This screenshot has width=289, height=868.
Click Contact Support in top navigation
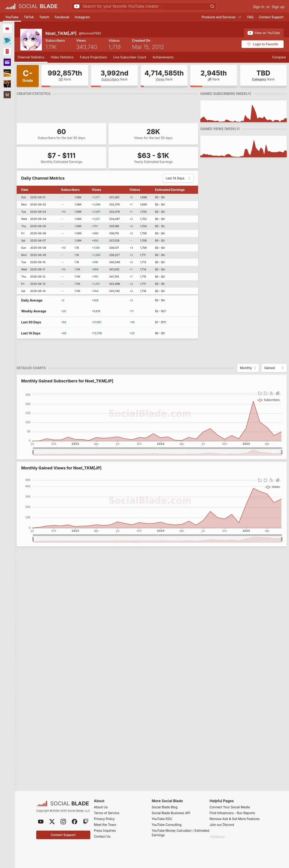271,17
